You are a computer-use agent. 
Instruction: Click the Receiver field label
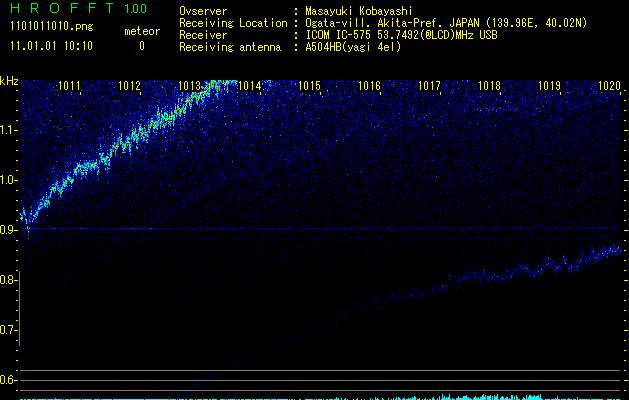(203, 35)
